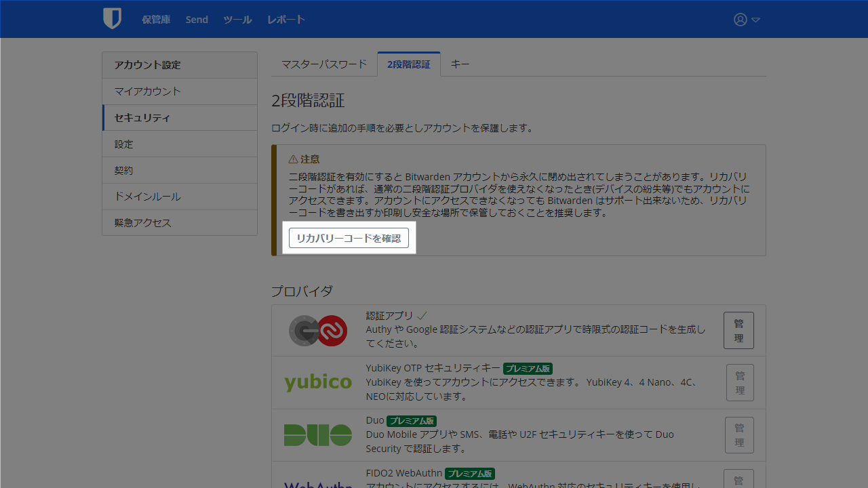Switch to the マスターパスワード tab

point(324,64)
